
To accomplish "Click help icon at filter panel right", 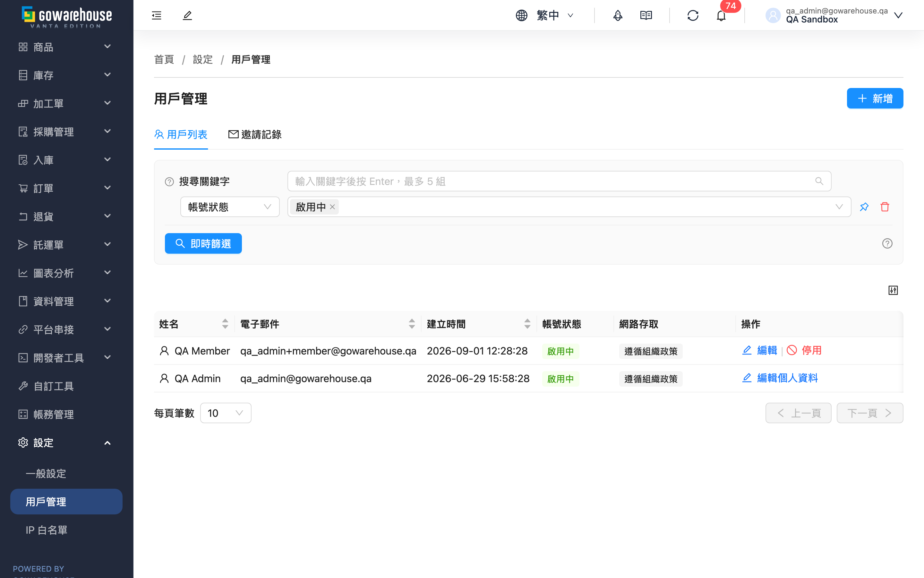I will (887, 243).
